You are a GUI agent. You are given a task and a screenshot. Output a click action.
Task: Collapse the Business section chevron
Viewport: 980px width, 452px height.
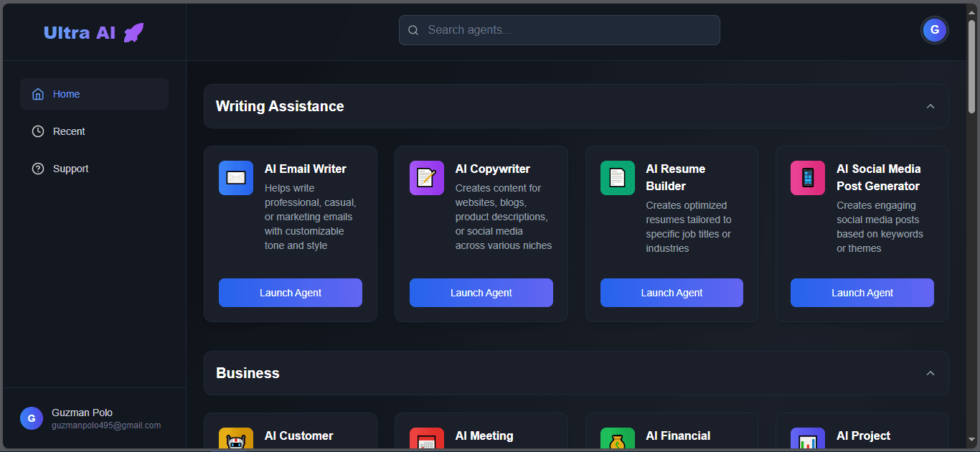(930, 373)
